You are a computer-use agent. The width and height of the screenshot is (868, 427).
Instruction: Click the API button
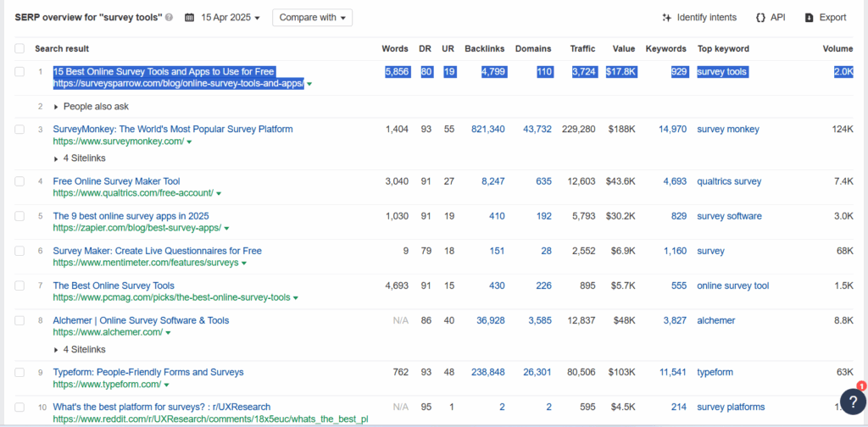[771, 18]
